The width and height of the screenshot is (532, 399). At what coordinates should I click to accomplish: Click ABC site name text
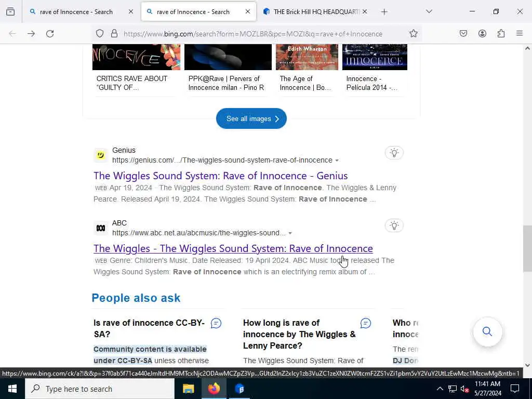119,223
